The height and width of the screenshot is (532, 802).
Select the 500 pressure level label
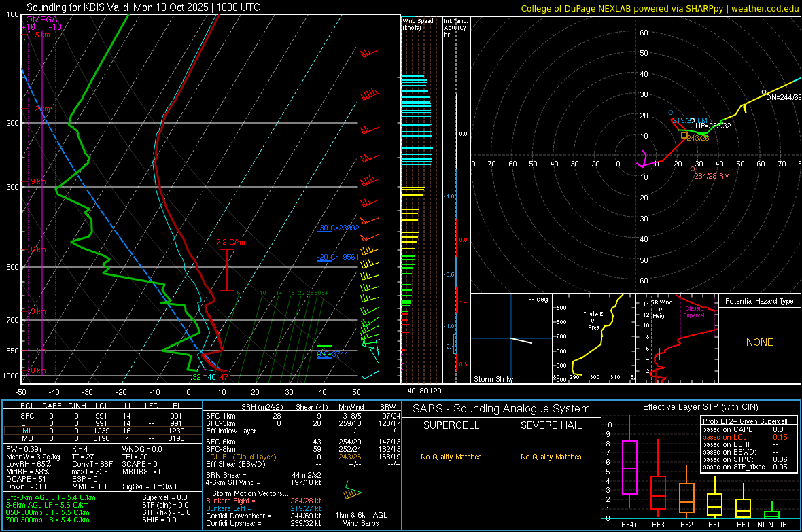[x=12, y=267]
